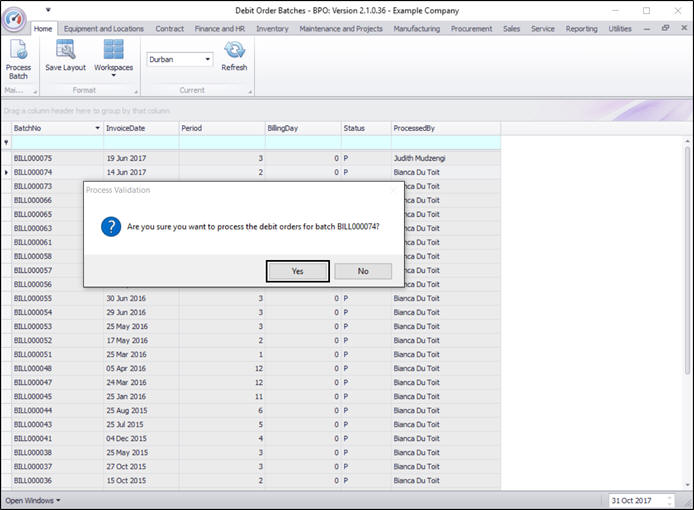Select batch row BILL000075
Screen dimensions: 694x510
[x=34, y=158]
